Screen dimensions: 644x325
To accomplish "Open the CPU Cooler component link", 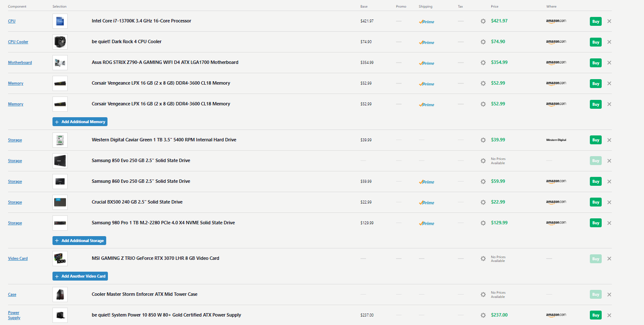I will point(18,42).
